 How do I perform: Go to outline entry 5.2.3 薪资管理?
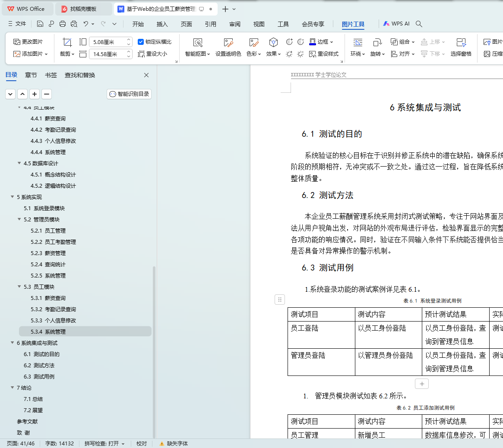pyautogui.click(x=48, y=253)
